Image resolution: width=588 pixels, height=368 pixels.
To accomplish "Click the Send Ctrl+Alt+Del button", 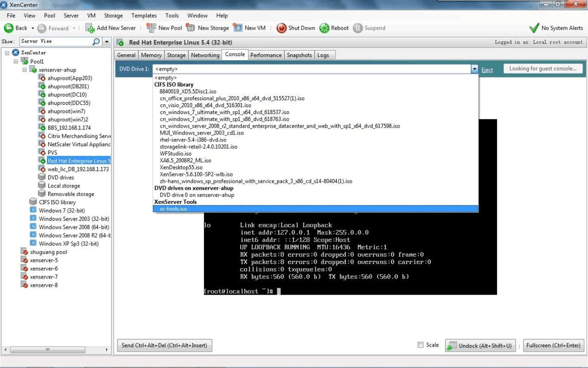I will tap(165, 345).
